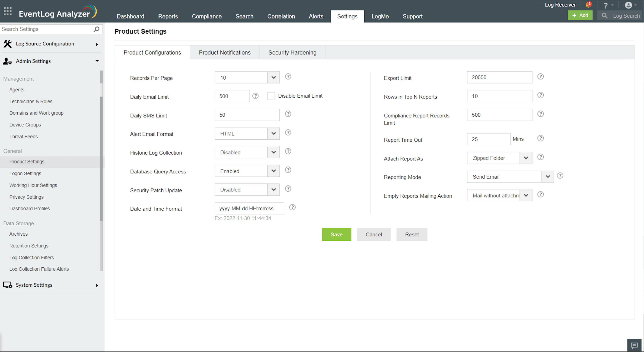The image size is (644, 352).
Task: Click help icon for Date and Time Format
Action: (292, 207)
